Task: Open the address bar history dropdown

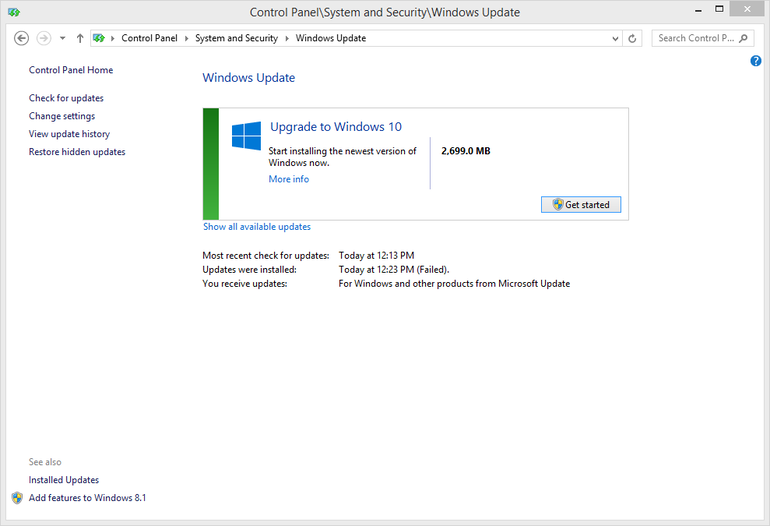Action: pyautogui.click(x=615, y=38)
